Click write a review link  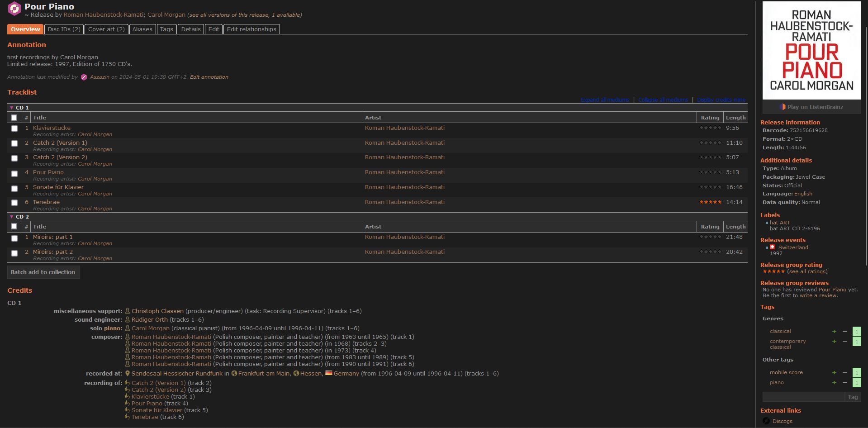[819, 296]
